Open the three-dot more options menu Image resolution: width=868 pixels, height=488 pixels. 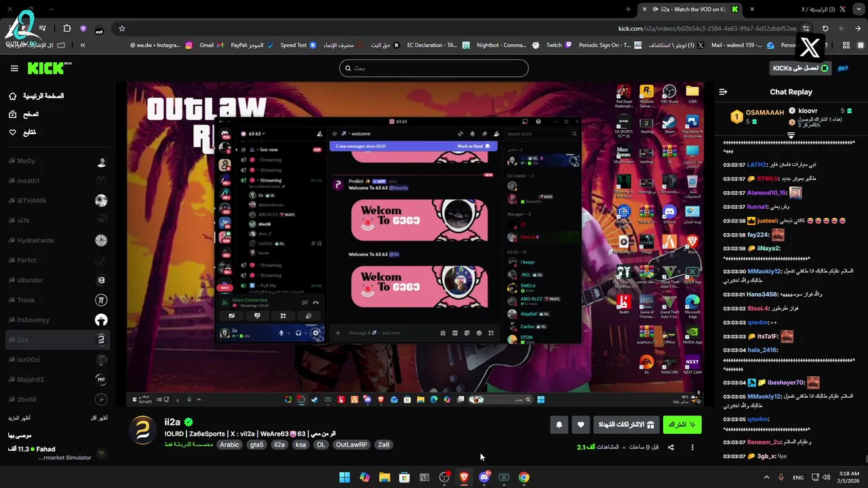coord(692,447)
